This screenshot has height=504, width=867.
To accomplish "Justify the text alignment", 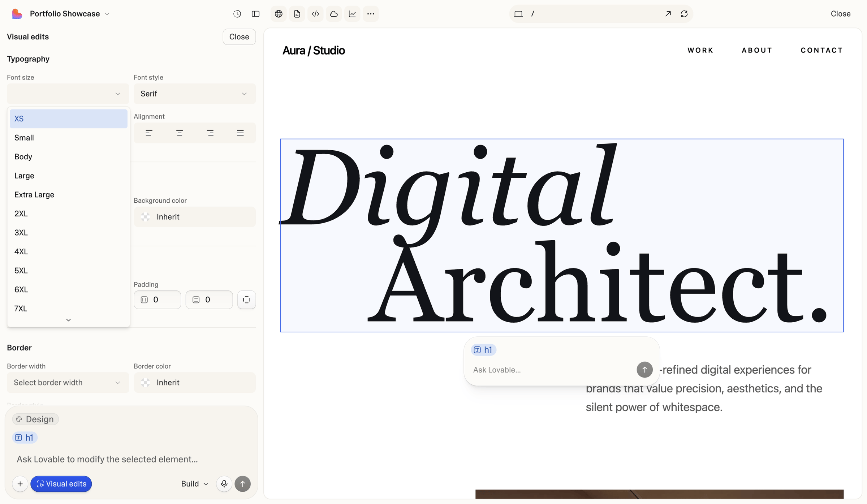I will tap(240, 133).
